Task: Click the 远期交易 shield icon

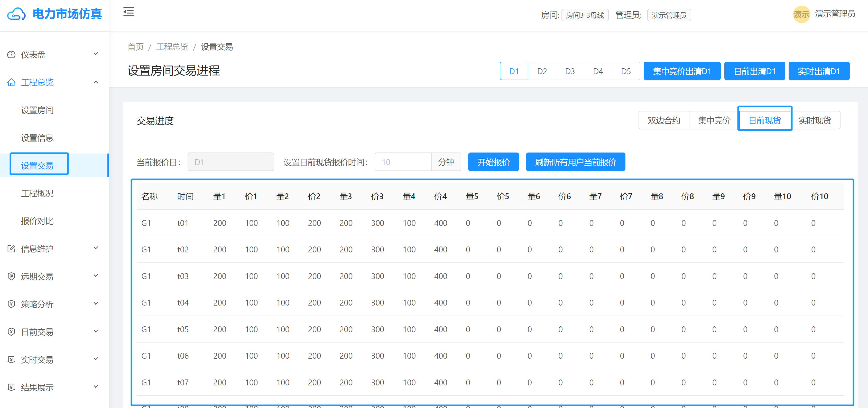Action: [x=12, y=276]
